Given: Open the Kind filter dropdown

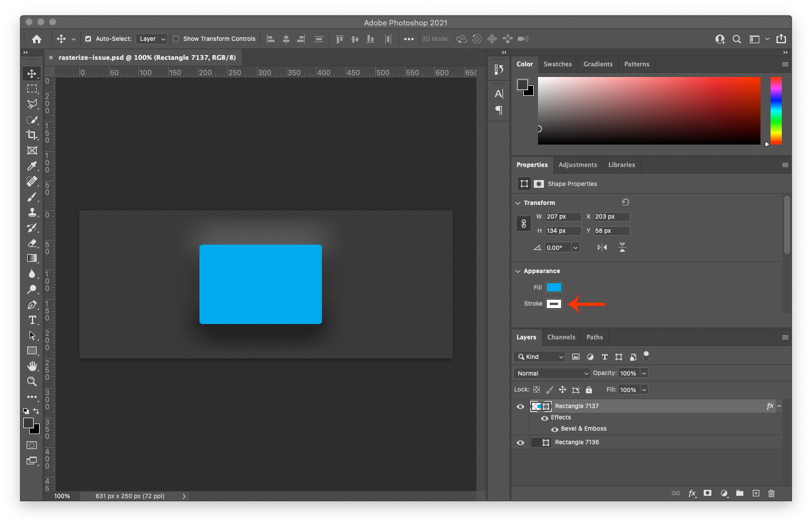Looking at the screenshot, I should click(x=540, y=357).
